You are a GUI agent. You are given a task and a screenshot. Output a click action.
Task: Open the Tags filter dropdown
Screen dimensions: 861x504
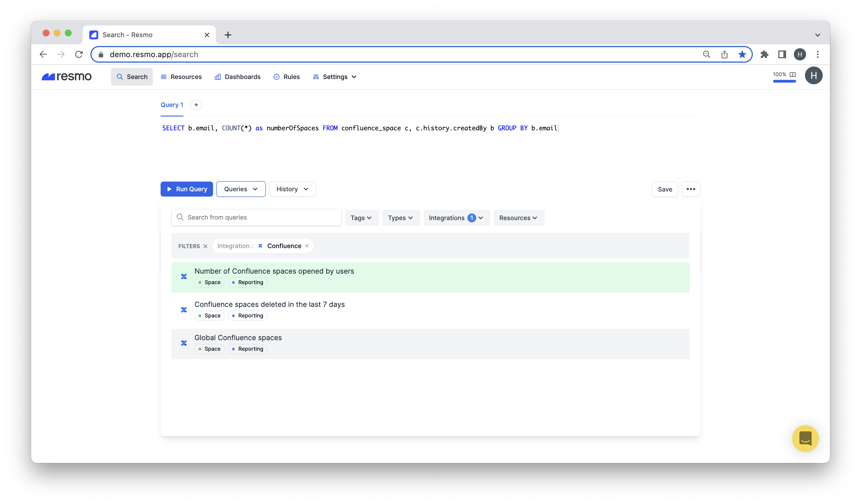362,218
